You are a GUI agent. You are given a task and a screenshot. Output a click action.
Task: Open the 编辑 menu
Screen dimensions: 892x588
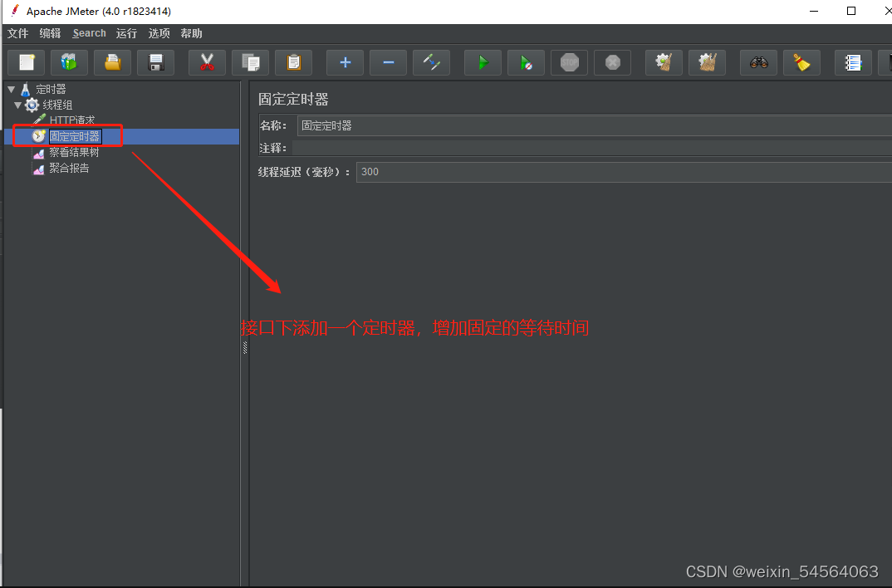point(50,33)
